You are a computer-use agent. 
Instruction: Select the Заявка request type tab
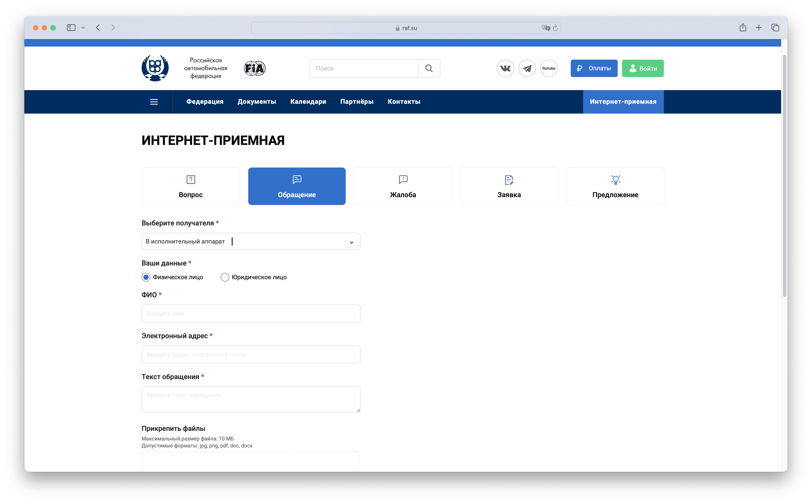point(509,186)
